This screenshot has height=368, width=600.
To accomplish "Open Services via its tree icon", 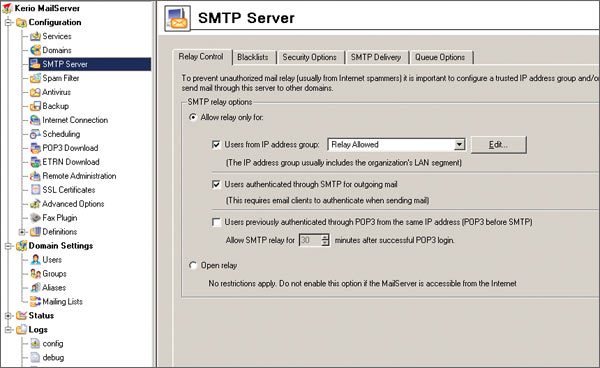I will click(35, 36).
